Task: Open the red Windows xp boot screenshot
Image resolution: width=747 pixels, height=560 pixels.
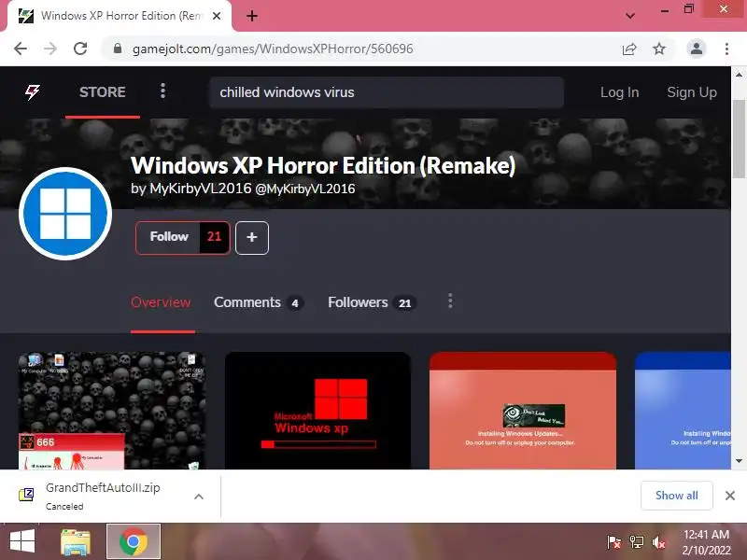Action: (317, 411)
